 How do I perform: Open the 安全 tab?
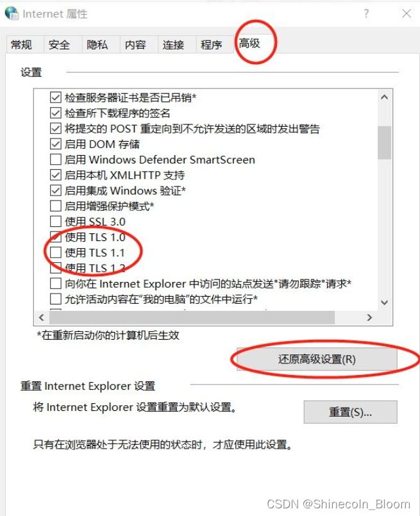click(x=60, y=45)
